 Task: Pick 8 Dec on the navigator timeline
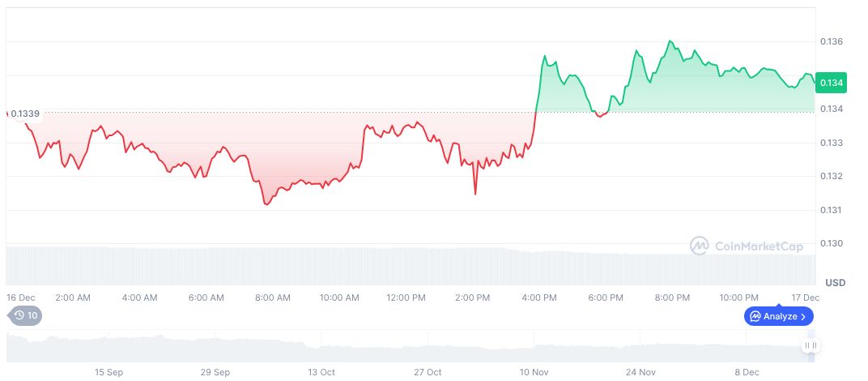tap(747, 372)
